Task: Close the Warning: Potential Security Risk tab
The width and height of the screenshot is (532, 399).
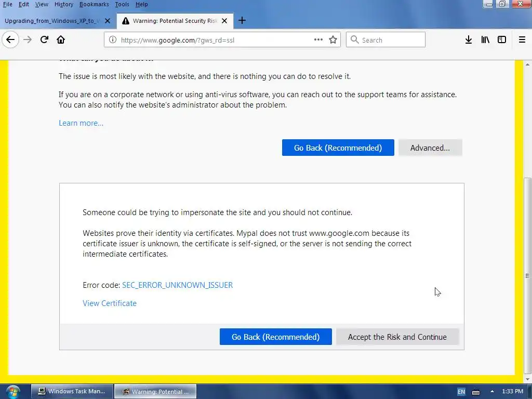Action: point(224,21)
